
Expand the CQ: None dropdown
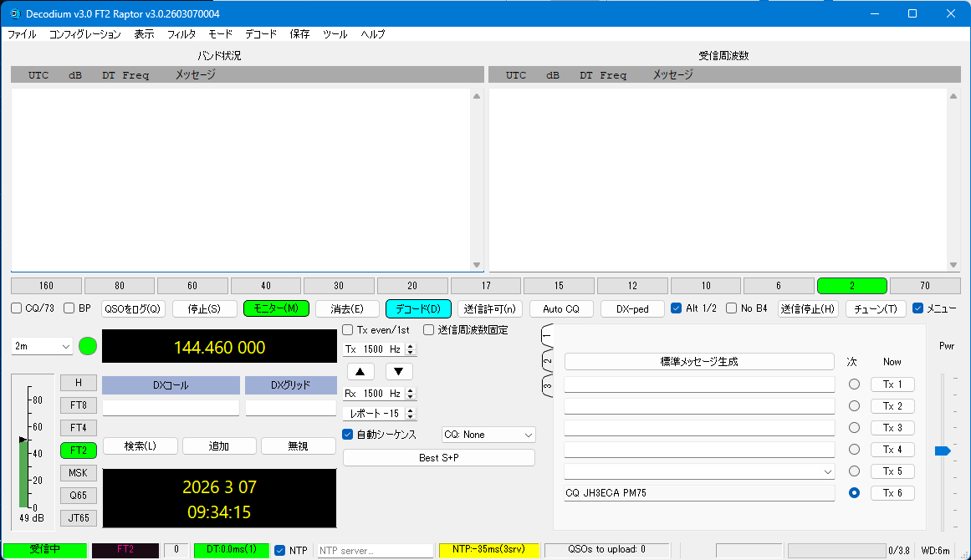click(x=488, y=435)
